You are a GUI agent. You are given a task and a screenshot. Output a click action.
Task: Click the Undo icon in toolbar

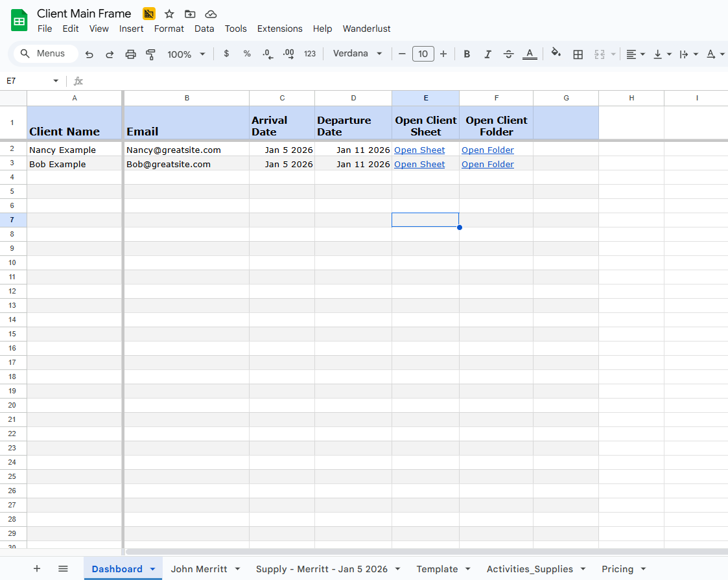point(89,54)
